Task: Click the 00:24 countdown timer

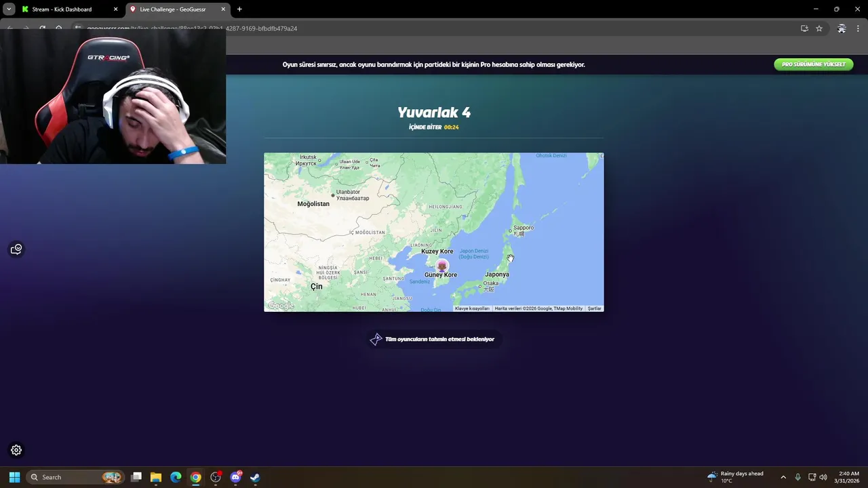Action: [x=452, y=127]
